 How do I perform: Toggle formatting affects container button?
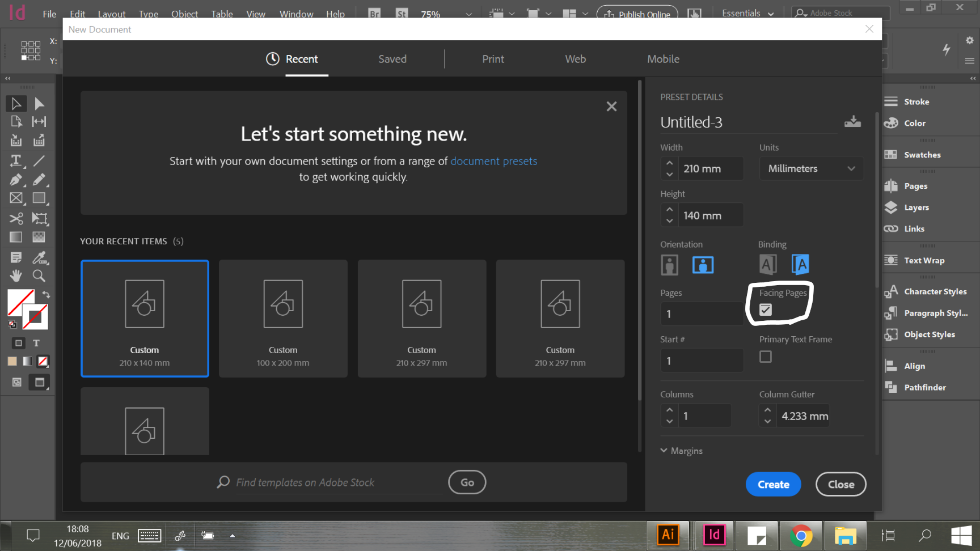19,343
